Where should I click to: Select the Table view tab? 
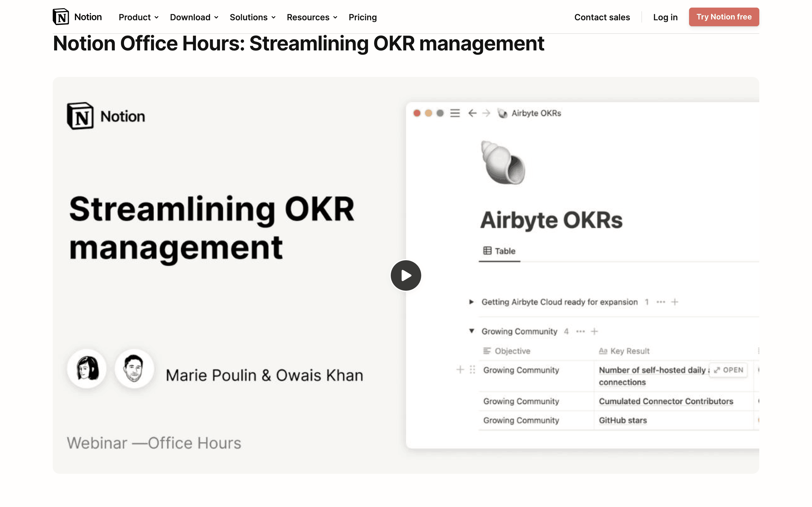point(499,251)
